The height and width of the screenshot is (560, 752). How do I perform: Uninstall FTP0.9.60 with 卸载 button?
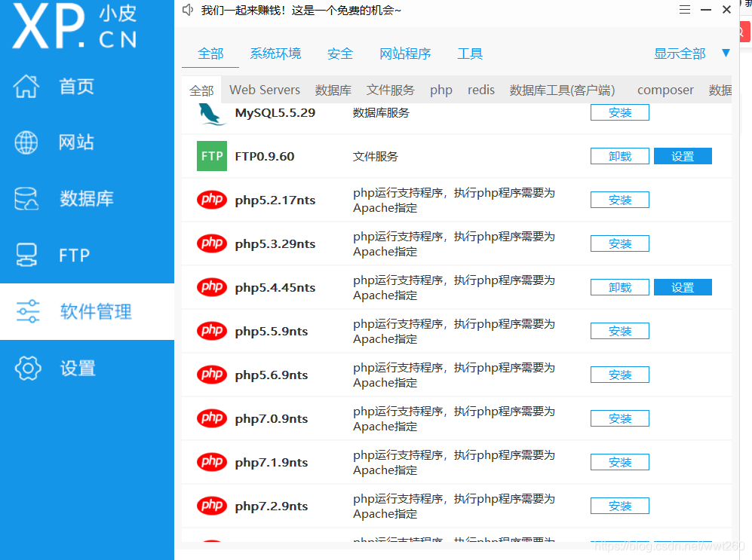[620, 156]
